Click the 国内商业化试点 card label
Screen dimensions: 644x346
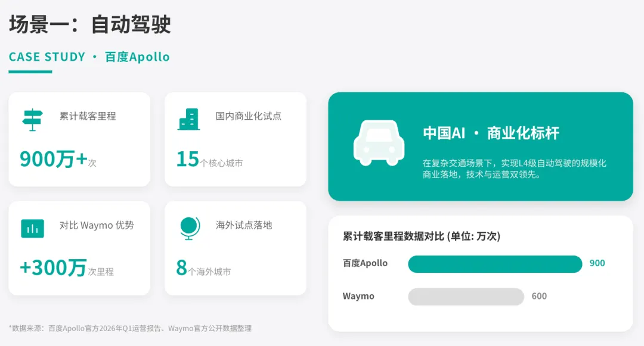click(249, 116)
